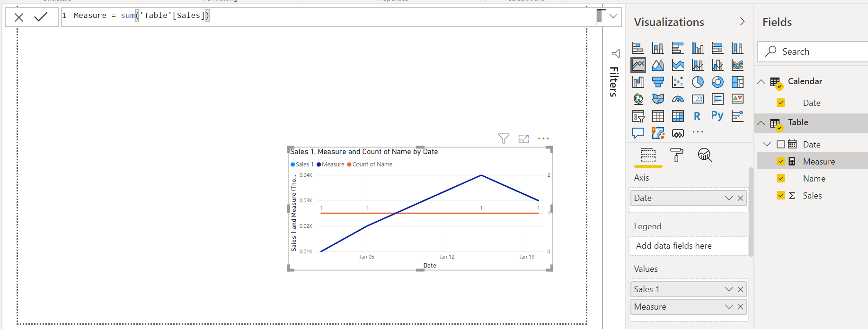Select the clustered column chart visual
Screen dimensions: 868x329
coord(698,48)
